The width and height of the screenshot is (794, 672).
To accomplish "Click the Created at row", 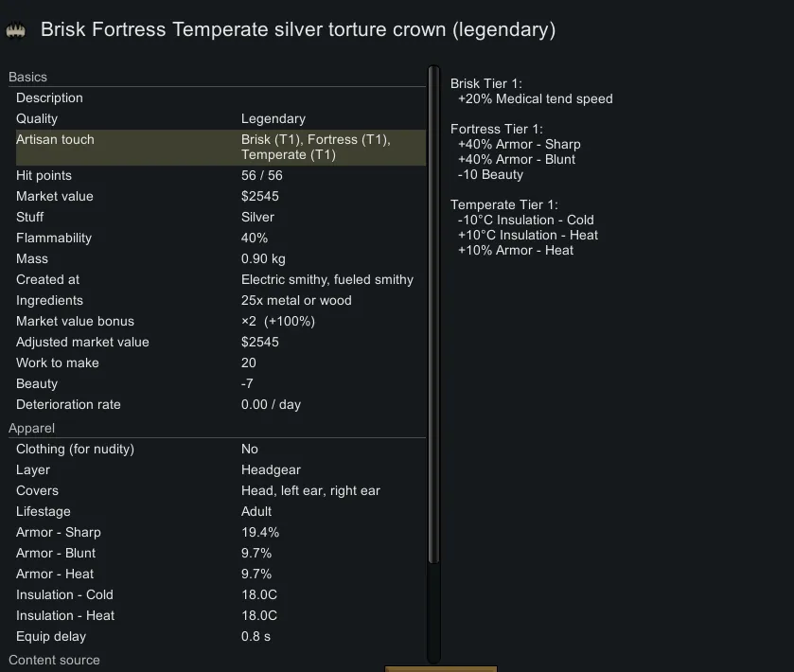I will coord(220,280).
